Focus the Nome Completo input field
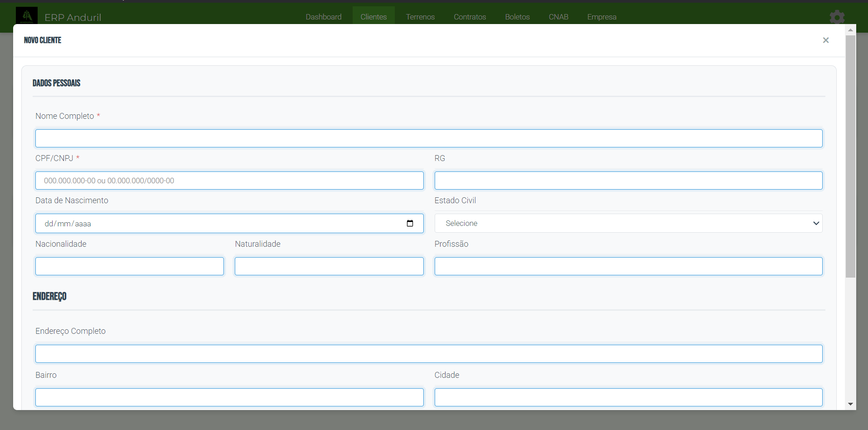 tap(428, 138)
